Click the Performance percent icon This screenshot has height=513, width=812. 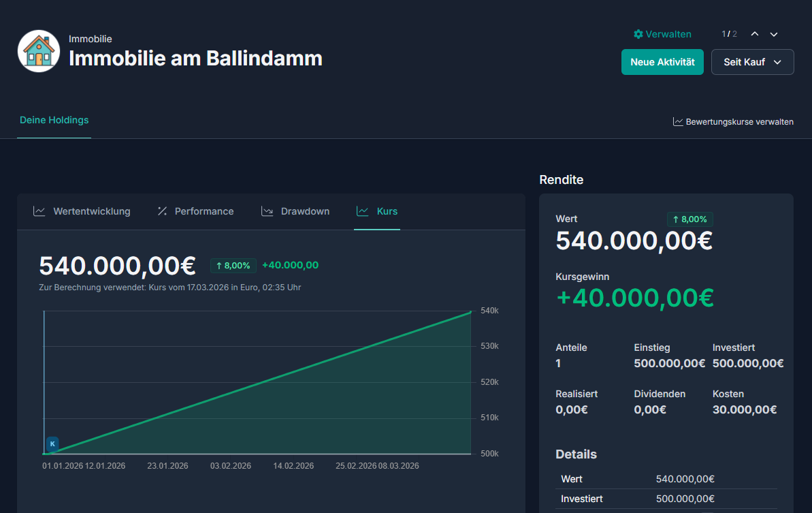162,211
